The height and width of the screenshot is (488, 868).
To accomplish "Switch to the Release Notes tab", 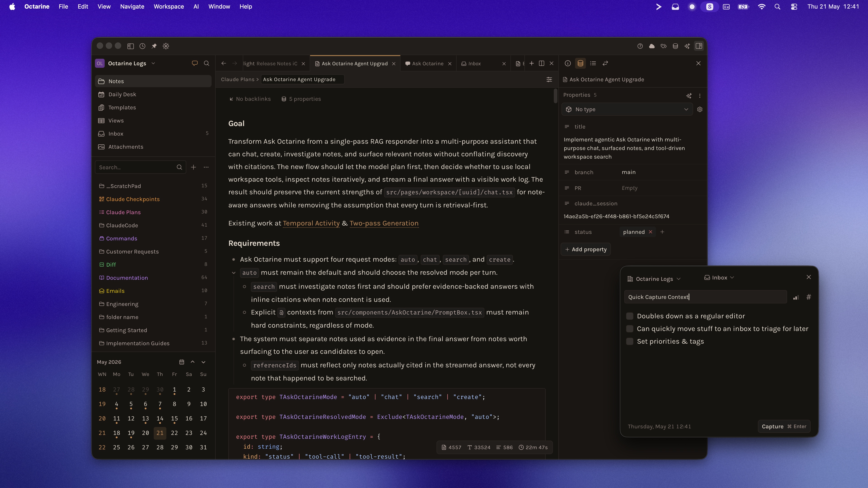I will tap(270, 63).
